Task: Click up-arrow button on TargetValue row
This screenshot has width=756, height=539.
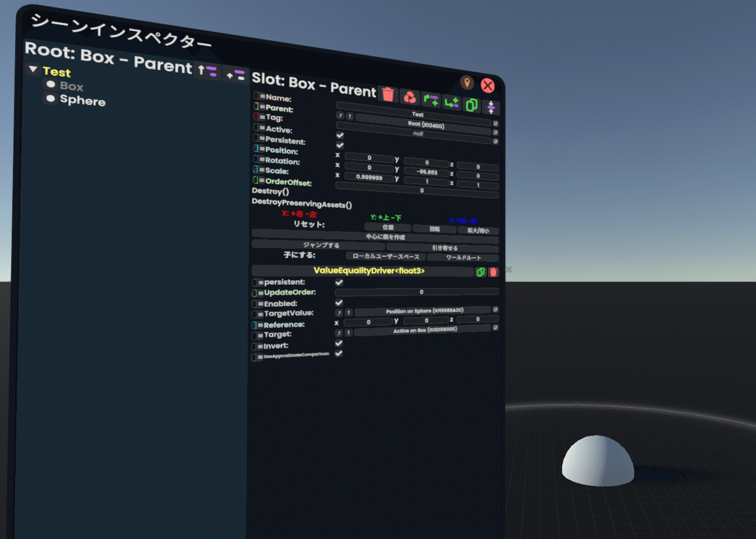Action: click(x=348, y=313)
